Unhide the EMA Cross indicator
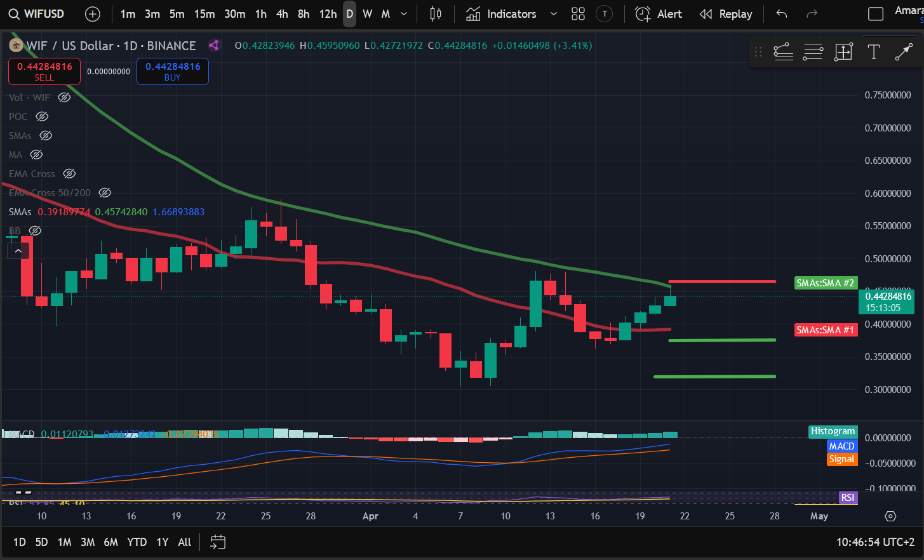The image size is (924, 560). 69,174
